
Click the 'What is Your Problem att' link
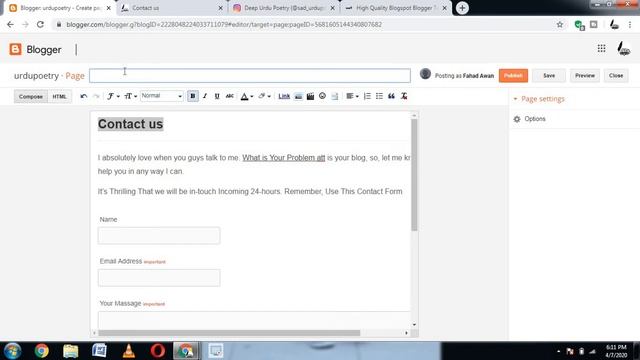coord(284,158)
